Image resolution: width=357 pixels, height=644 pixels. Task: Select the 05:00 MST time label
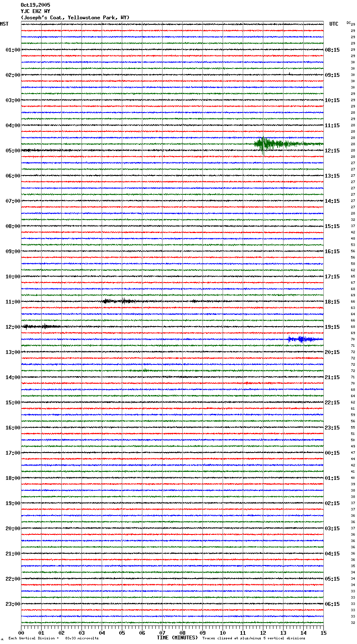[13, 151]
